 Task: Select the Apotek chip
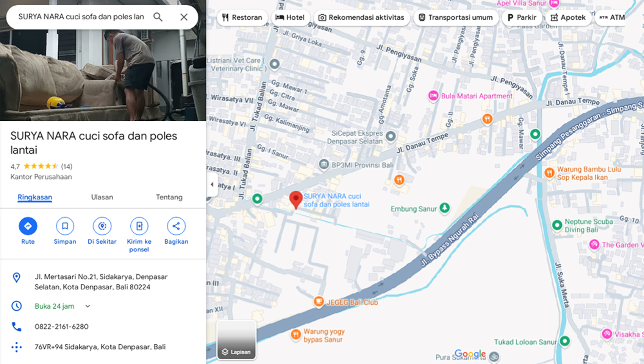tap(568, 17)
